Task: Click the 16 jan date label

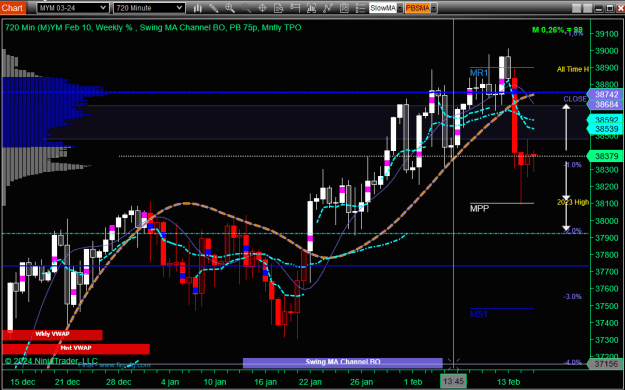Action: tap(265, 382)
